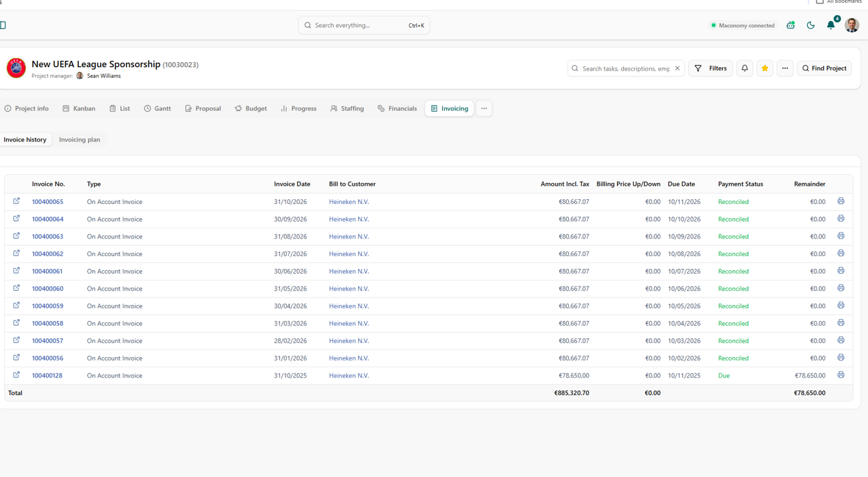Click Ctrl+K shortcut hint in search
This screenshot has height=477, width=868.
pos(416,26)
